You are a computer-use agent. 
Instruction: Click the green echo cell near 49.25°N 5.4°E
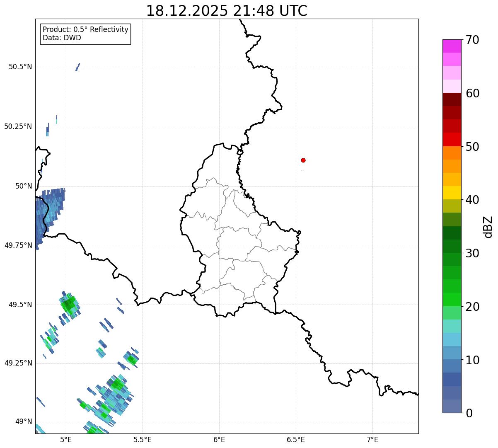click(x=132, y=358)
